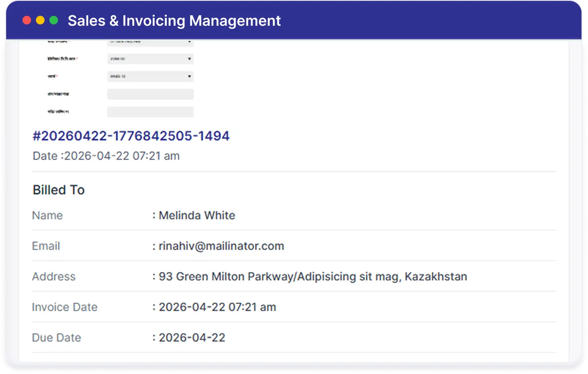
Task: Click the green window dot in title bar
Action: [x=53, y=21]
